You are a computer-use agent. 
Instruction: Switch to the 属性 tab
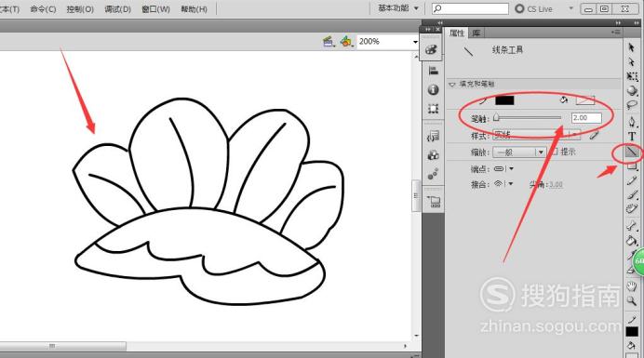[x=457, y=33]
